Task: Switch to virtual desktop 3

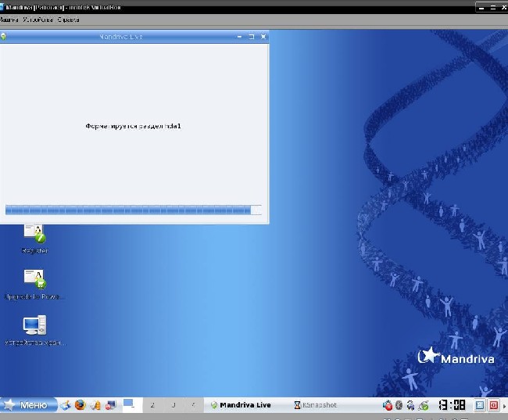Action: (x=173, y=405)
